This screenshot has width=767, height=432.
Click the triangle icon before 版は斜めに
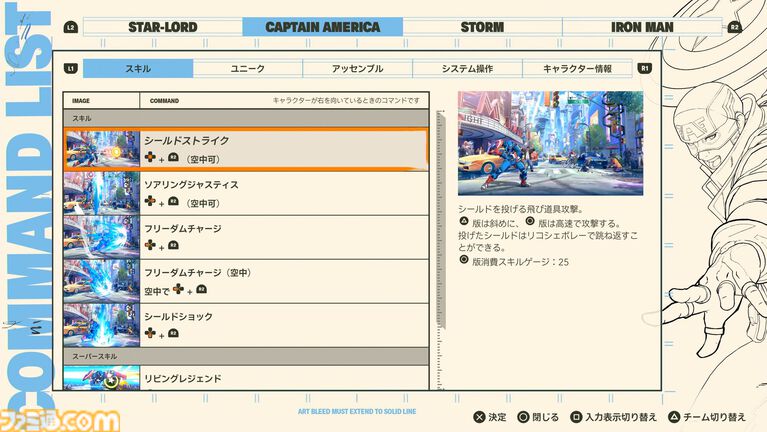(x=464, y=222)
